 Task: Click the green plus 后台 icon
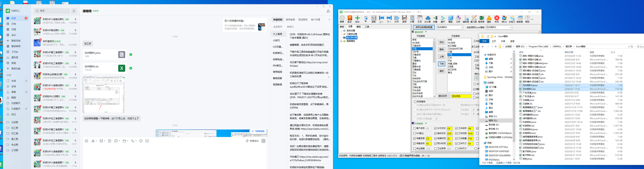(x=357, y=19)
